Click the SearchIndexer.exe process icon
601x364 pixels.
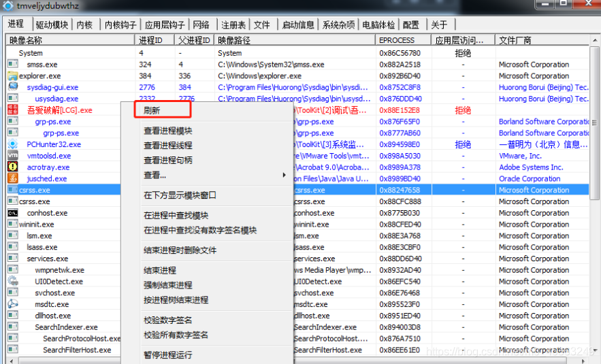(13, 327)
